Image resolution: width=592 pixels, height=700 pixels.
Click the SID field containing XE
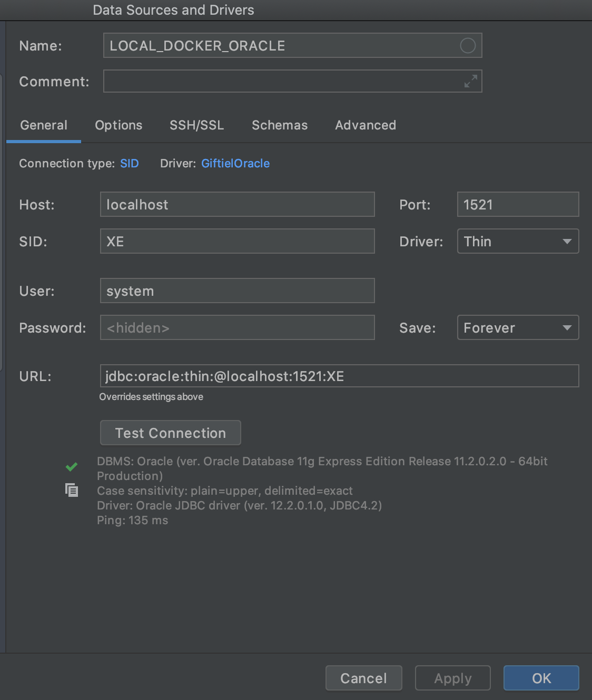[238, 241]
